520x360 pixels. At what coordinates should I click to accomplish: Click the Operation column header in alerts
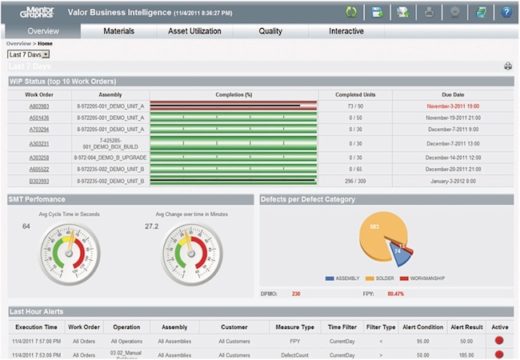pyautogui.click(x=126, y=327)
